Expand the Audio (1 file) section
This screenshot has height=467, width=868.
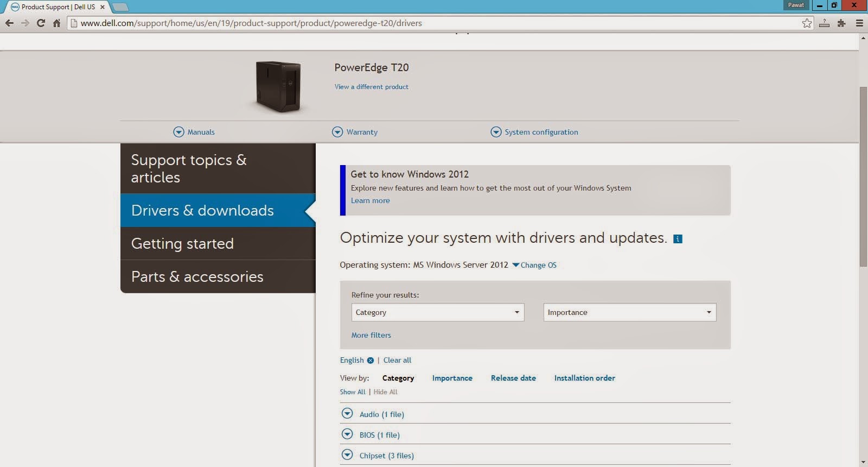(x=347, y=414)
